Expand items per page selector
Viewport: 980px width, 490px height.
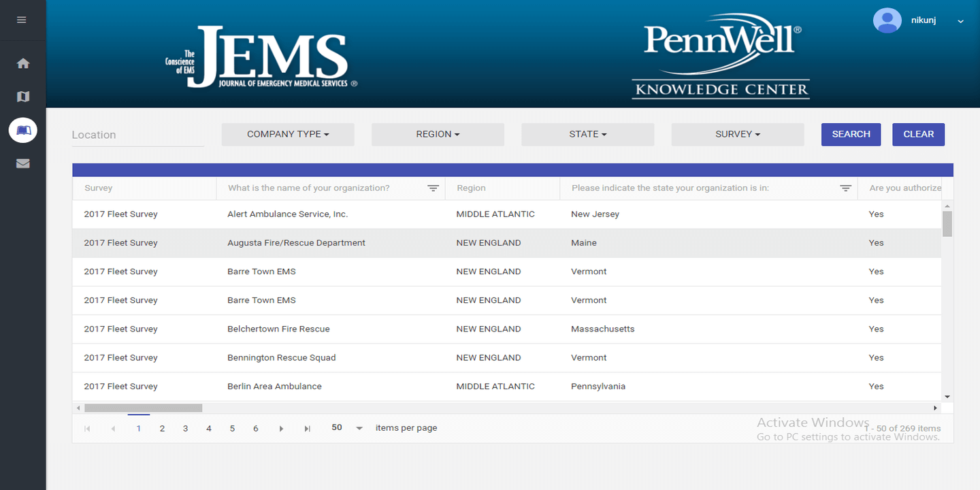tap(359, 428)
